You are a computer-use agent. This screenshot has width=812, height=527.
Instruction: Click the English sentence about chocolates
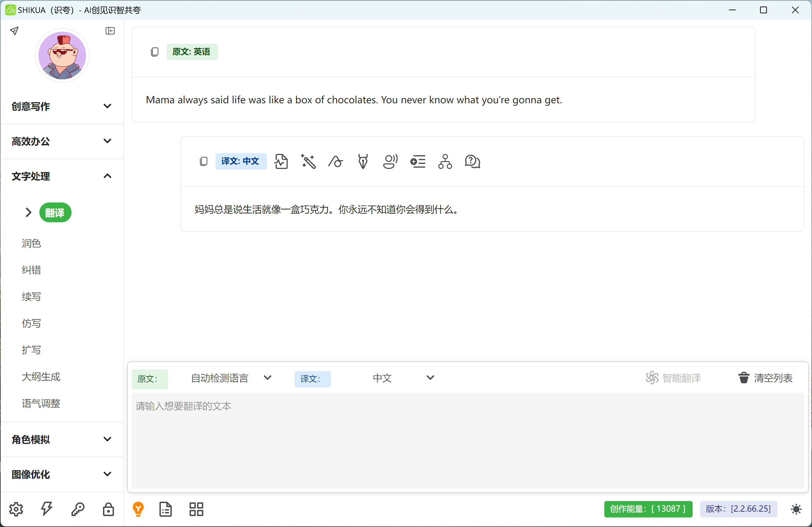[354, 100]
